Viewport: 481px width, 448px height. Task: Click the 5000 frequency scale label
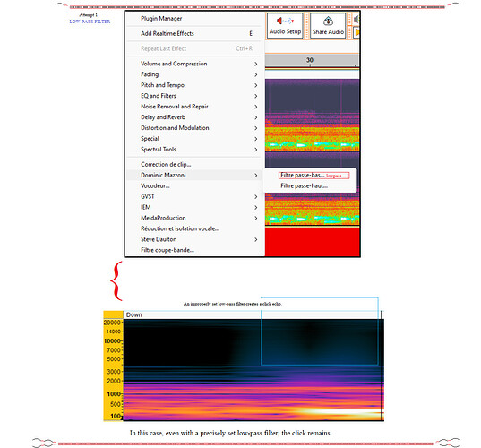click(x=114, y=359)
